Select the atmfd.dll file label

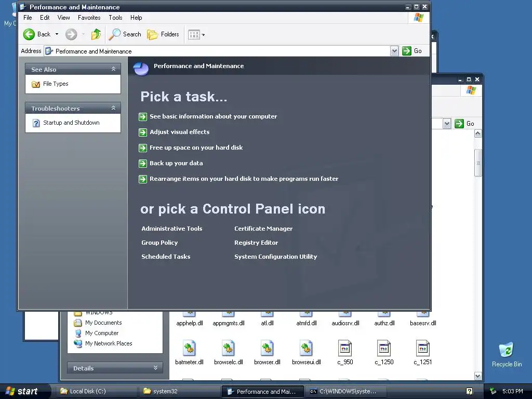(307, 323)
